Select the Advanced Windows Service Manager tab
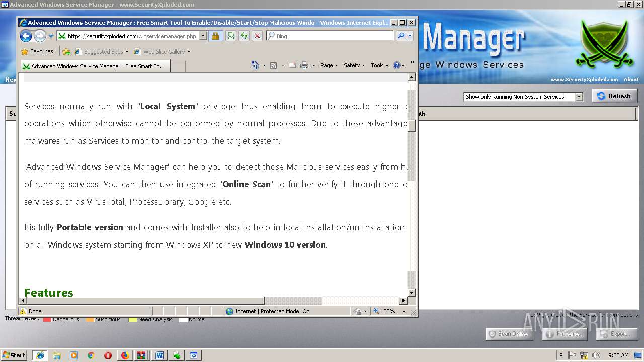 [x=95, y=66]
